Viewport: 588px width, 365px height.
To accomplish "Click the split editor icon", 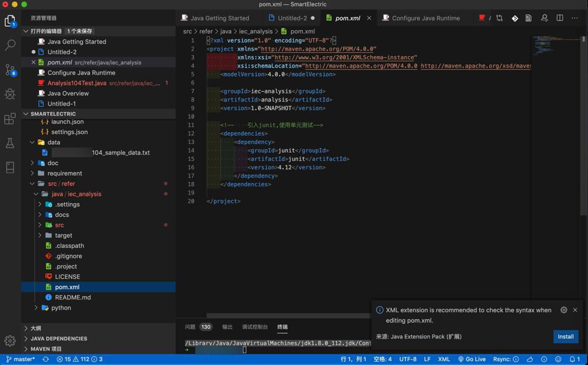I will tap(560, 18).
